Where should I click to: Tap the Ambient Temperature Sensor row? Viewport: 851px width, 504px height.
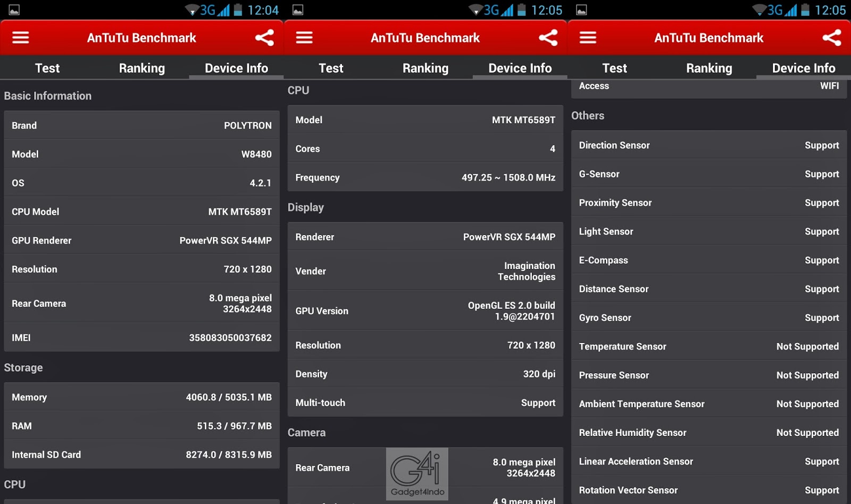point(709,404)
